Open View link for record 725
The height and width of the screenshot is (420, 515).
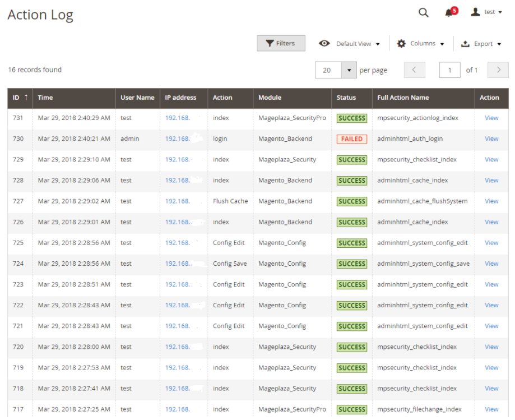pyautogui.click(x=491, y=243)
